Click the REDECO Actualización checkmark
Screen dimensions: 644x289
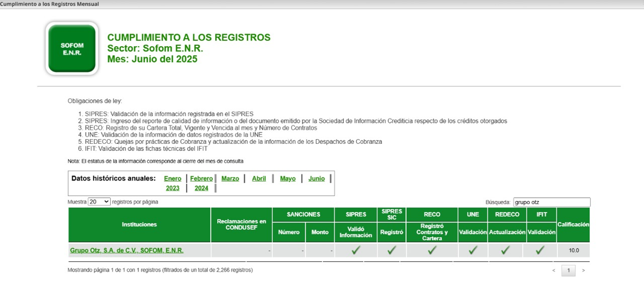point(505,250)
